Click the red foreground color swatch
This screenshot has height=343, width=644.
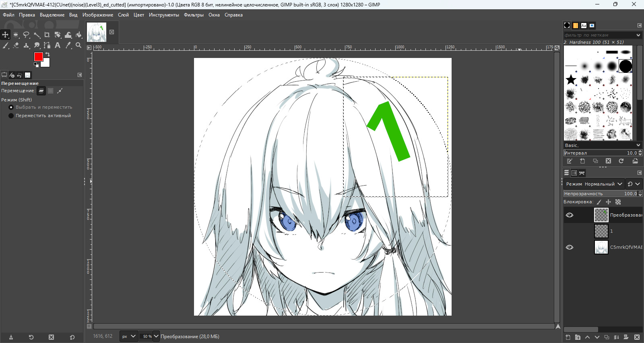click(39, 57)
